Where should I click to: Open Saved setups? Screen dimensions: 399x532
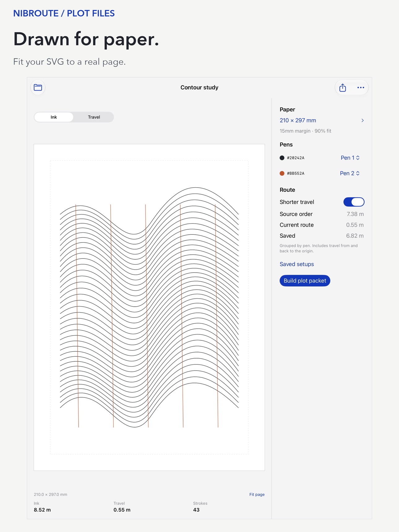click(x=297, y=264)
